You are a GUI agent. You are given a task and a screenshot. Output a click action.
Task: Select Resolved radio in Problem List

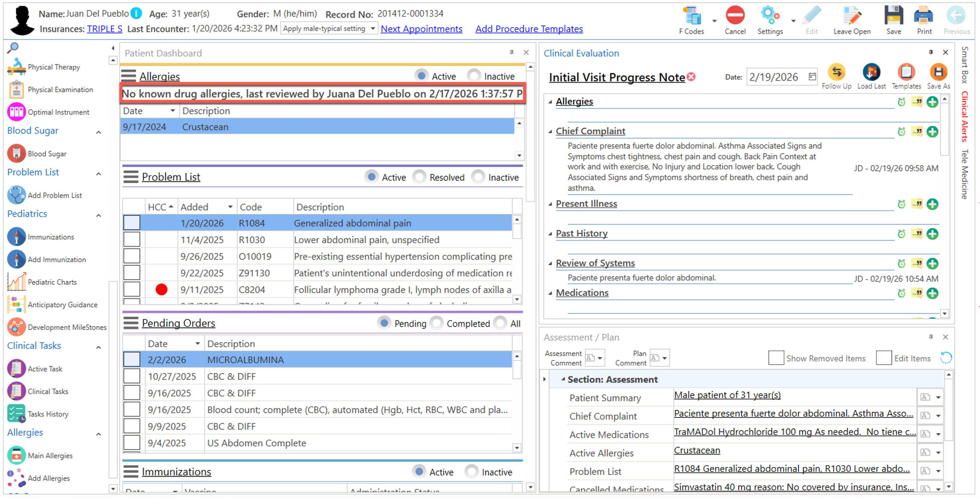(x=419, y=177)
